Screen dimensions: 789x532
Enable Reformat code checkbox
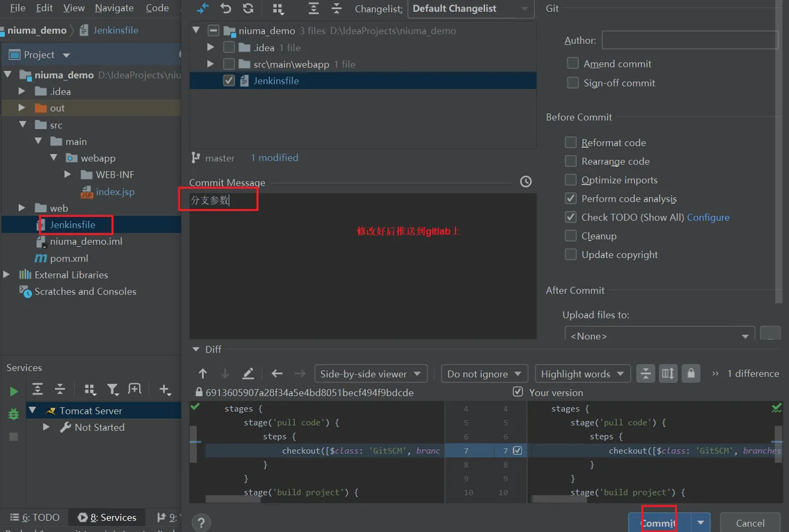coord(571,142)
